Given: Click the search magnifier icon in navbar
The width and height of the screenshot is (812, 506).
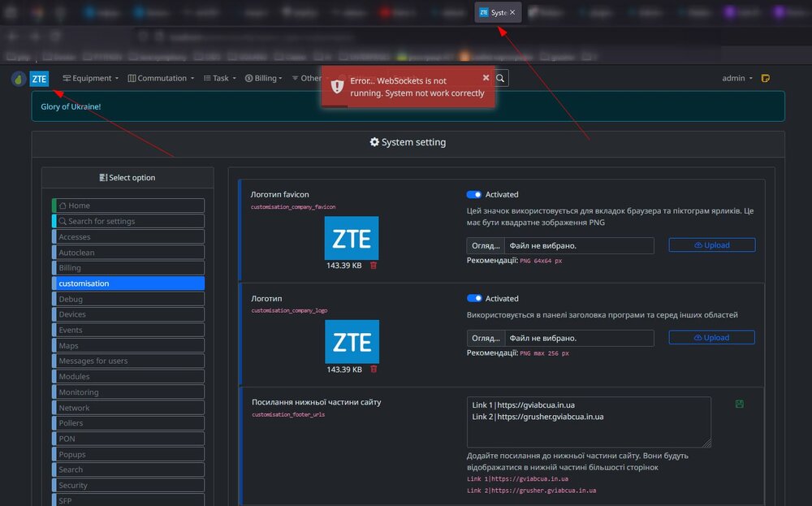Looking at the screenshot, I should click(501, 78).
